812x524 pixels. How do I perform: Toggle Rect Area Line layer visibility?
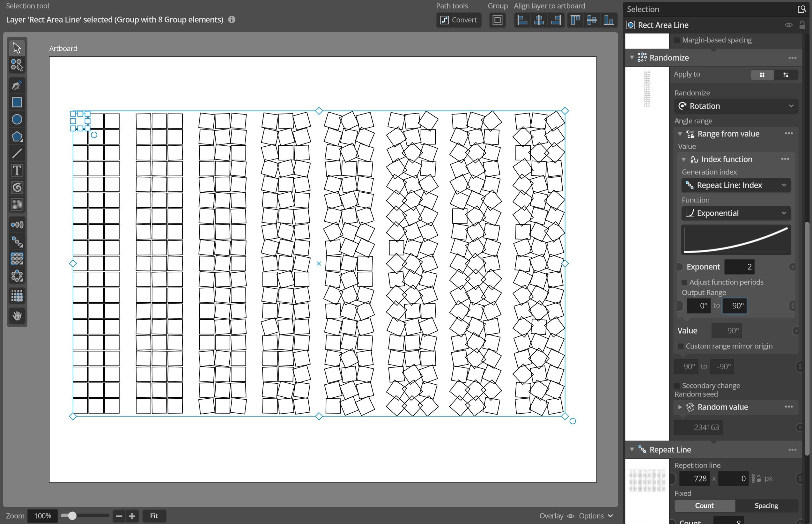coord(789,25)
